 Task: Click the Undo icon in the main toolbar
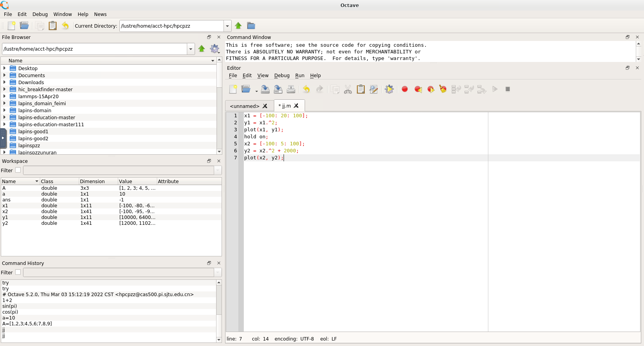point(65,26)
